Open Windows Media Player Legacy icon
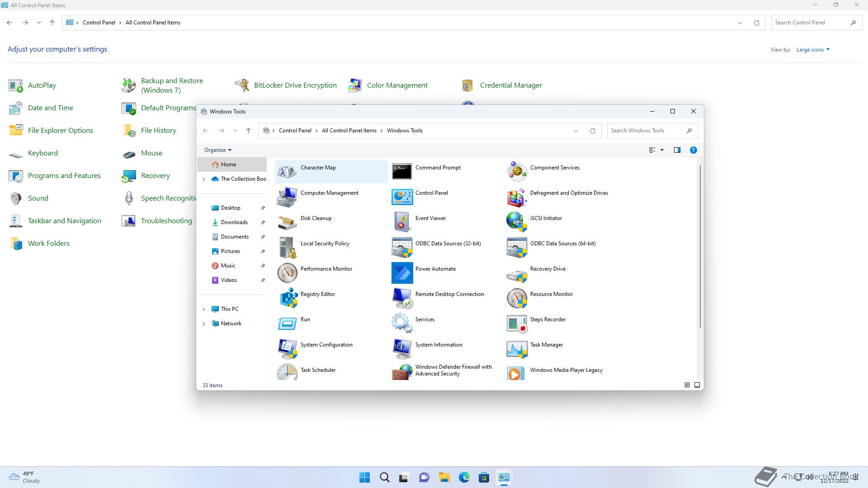 tap(517, 372)
